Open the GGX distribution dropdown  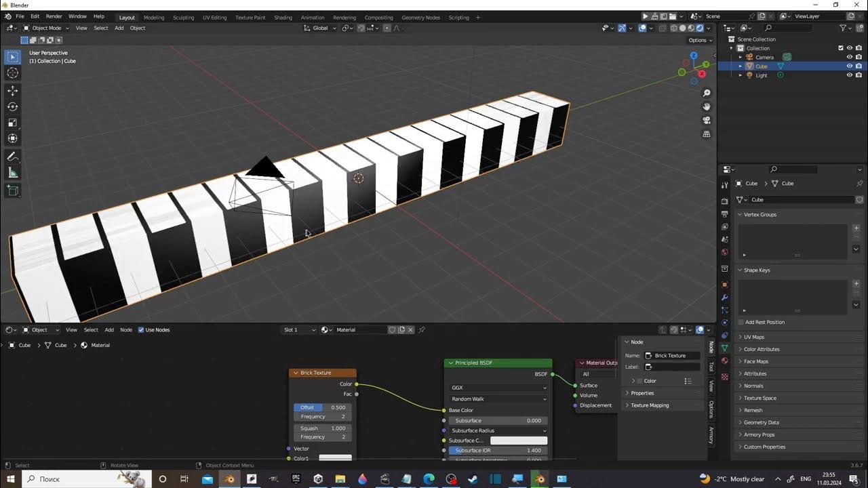(498, 388)
